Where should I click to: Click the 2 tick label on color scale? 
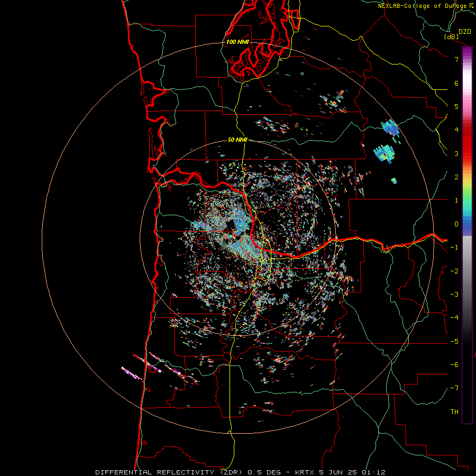(456, 177)
